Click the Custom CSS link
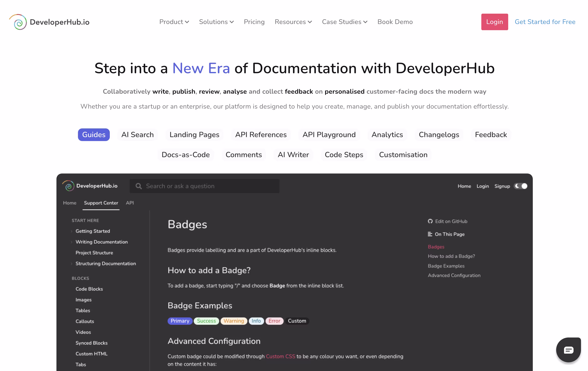Viewport: 588px width, 371px height. [x=280, y=356]
